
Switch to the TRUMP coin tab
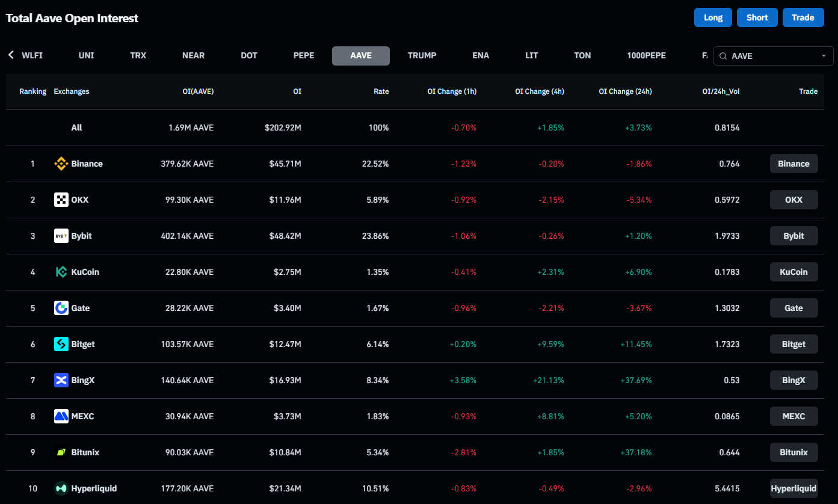[x=422, y=55]
